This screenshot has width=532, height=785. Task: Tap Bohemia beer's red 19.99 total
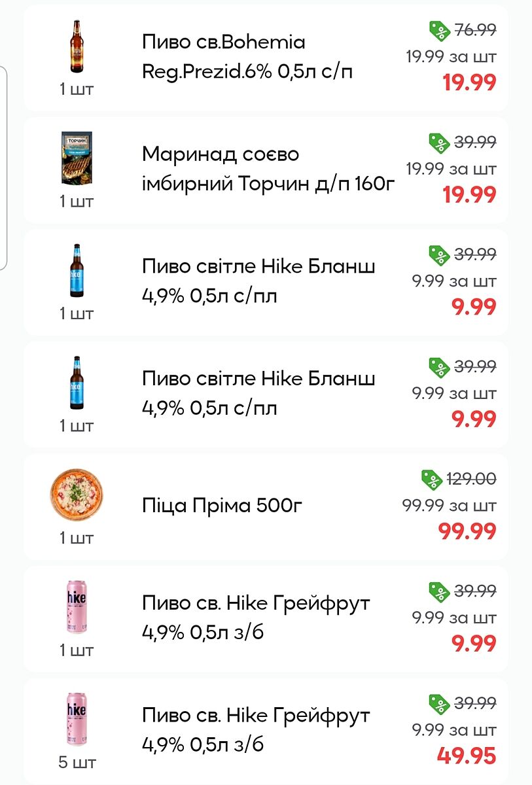(x=469, y=82)
